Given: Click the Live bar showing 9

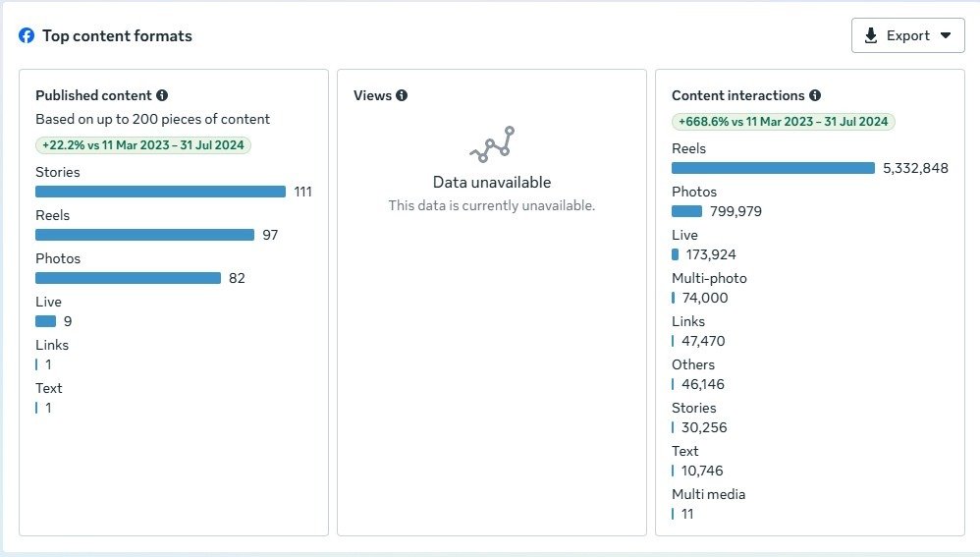Looking at the screenshot, I should point(45,321).
